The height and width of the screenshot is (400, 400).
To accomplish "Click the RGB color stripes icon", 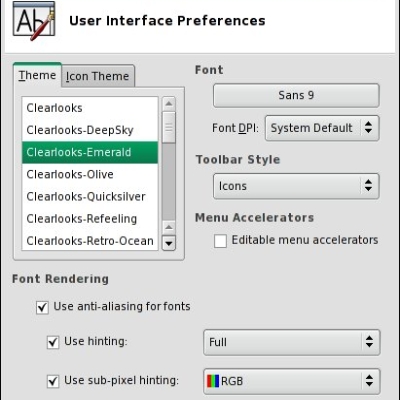I will coord(213,381).
